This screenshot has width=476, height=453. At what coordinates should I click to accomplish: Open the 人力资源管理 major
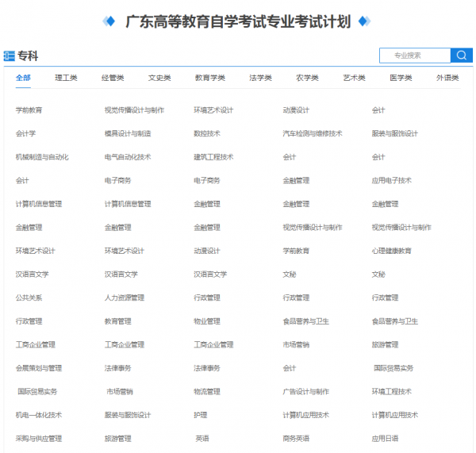[x=125, y=298]
